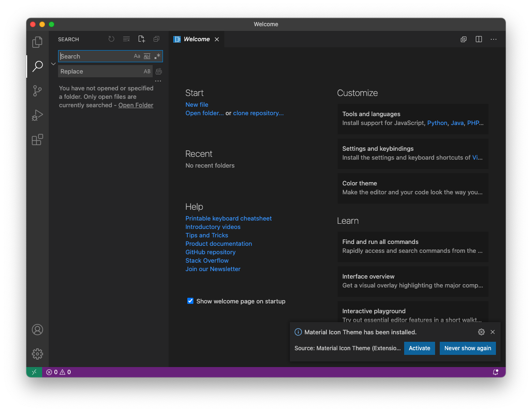This screenshot has height=412, width=532.
Task: Open remote window indicator in status bar
Action: [x=34, y=372]
